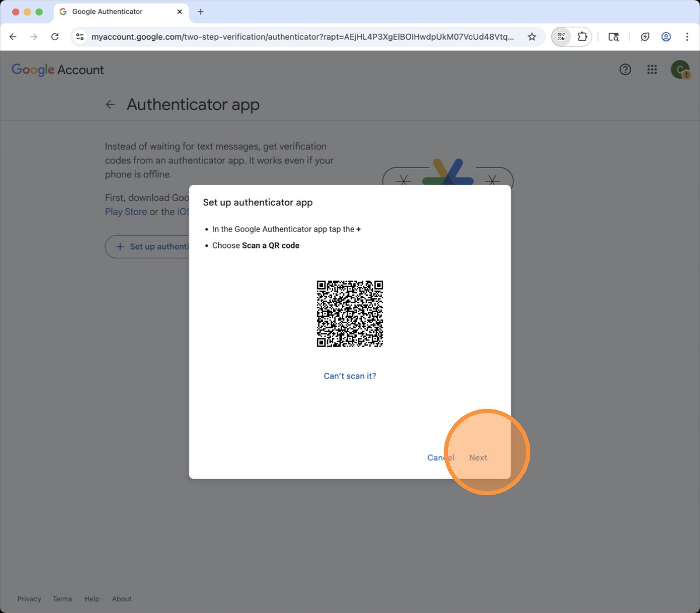Click the Google Account logo
Viewport: 700px width, 613px height.
click(x=58, y=70)
